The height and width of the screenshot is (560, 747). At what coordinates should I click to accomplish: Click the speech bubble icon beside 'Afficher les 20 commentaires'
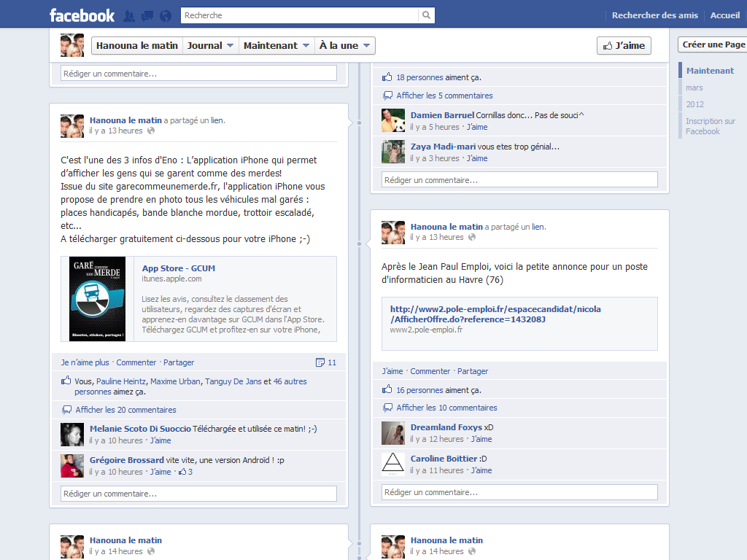click(66, 410)
